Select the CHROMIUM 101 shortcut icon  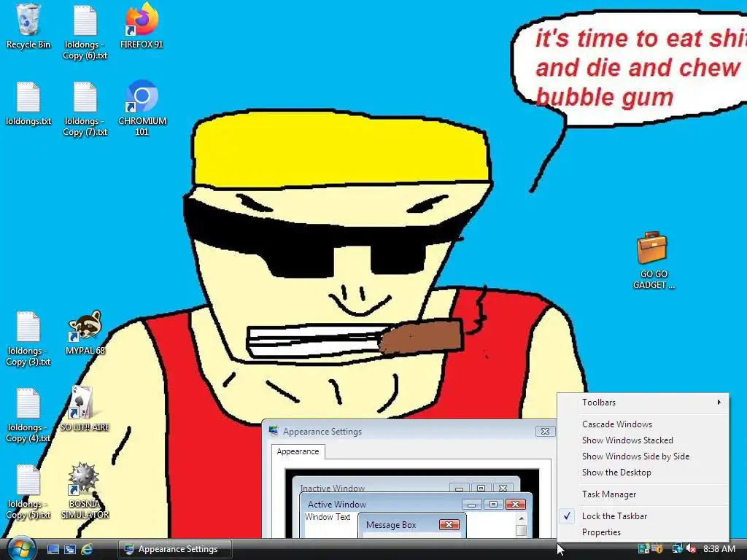142,96
